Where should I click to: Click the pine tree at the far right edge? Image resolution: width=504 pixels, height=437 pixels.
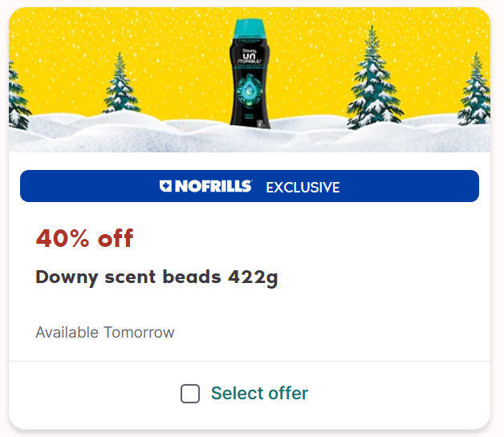tap(475, 89)
